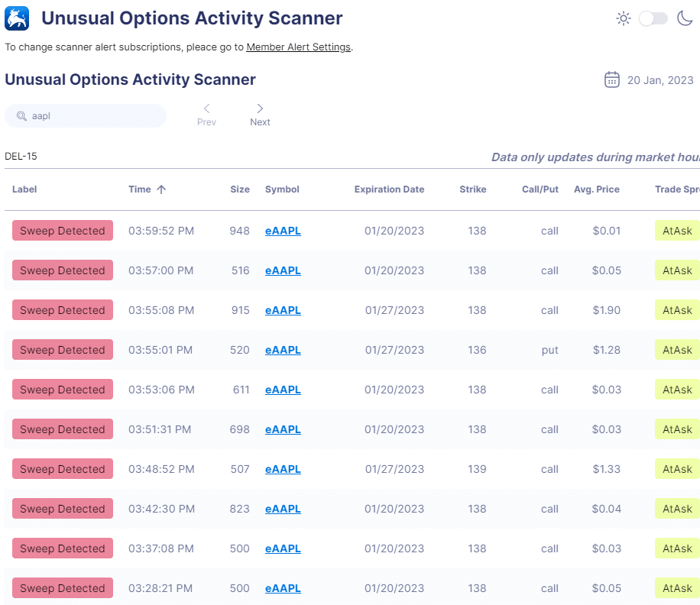Open eAAPL link in 03:28:21 PM row
The height and width of the screenshot is (605, 700).
click(x=283, y=588)
